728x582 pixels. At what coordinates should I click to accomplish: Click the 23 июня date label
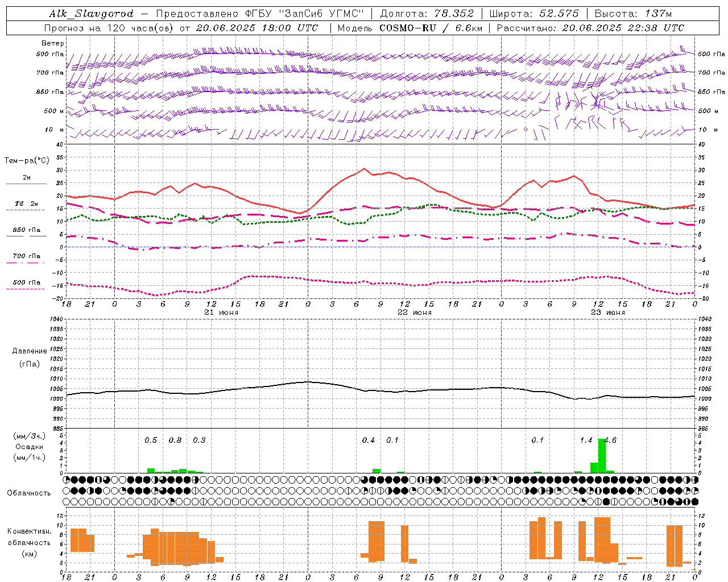click(608, 313)
